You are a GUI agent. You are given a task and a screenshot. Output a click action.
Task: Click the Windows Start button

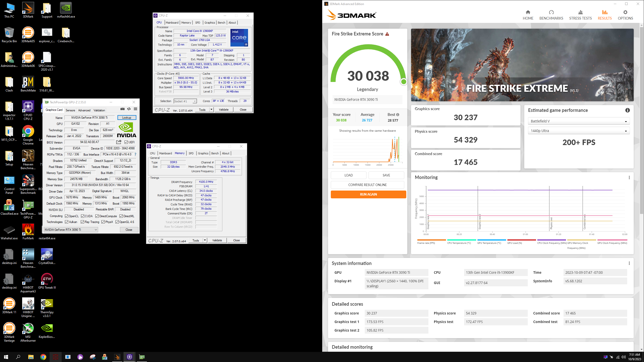pyautogui.click(x=6, y=357)
